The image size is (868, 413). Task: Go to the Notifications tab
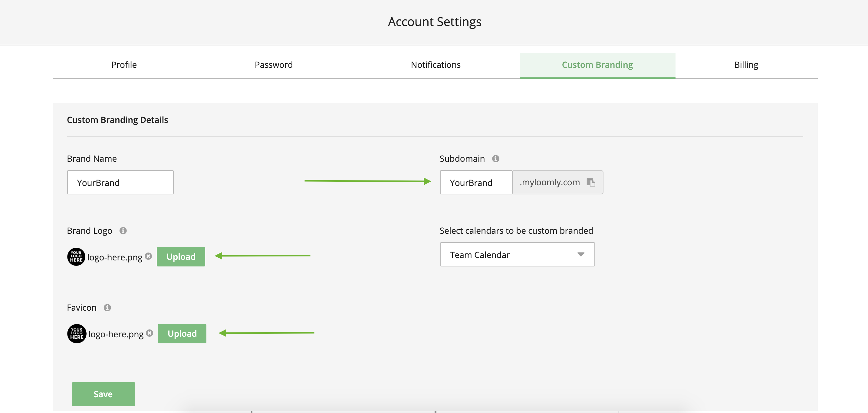(x=435, y=65)
